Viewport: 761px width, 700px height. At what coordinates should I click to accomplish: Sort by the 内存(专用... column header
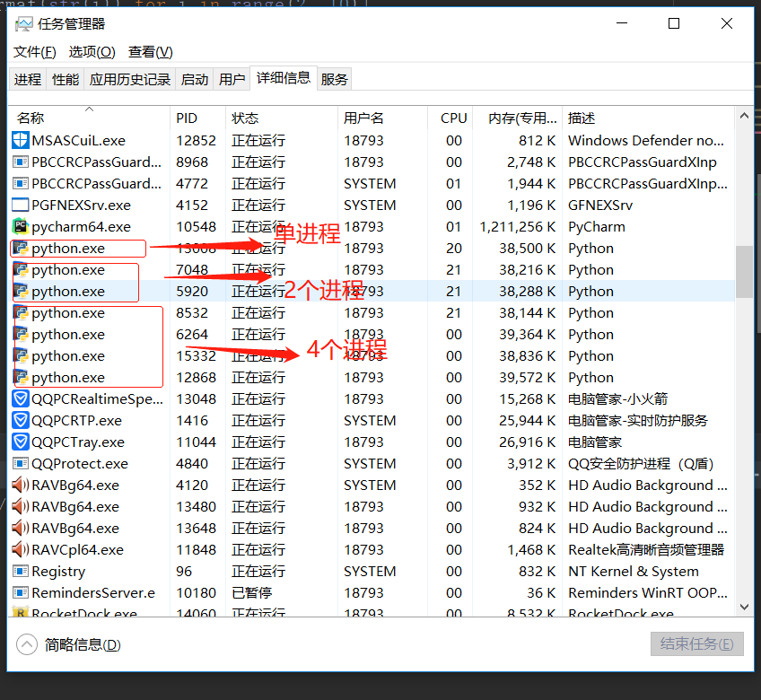pos(517,118)
